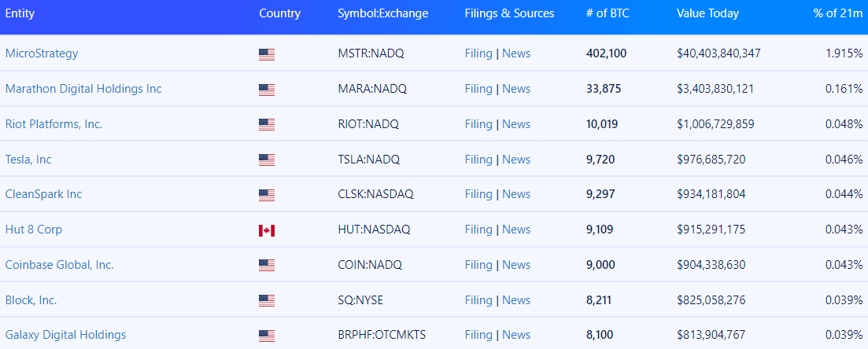The width and height of the screenshot is (868, 349).
Task: Open the MicroStrategy entity link
Action: pos(42,53)
